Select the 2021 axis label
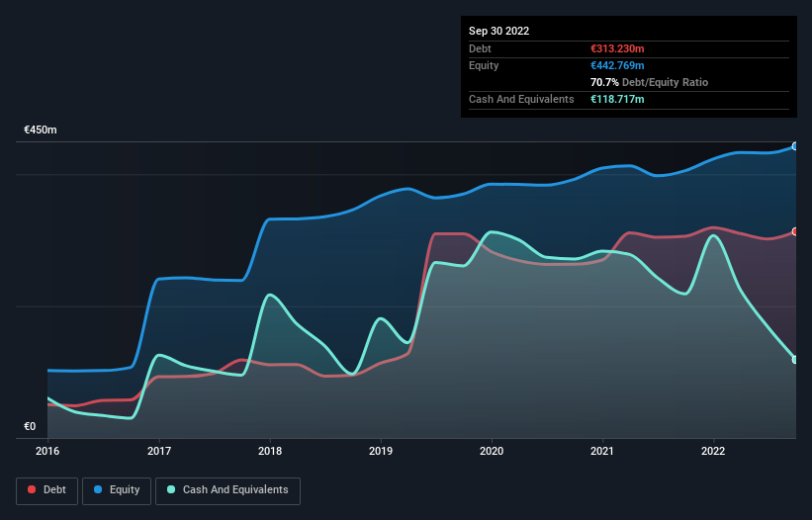The image size is (812, 520). (602, 451)
